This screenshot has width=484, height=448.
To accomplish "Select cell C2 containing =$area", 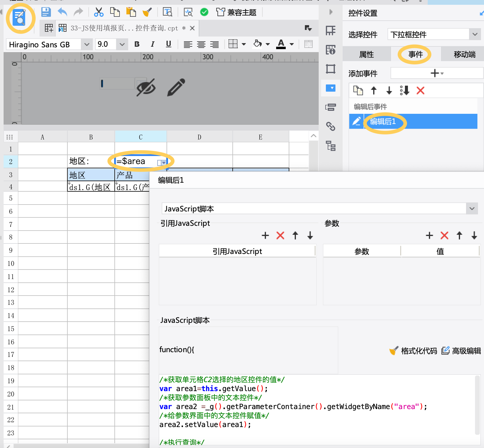I will tap(141, 161).
